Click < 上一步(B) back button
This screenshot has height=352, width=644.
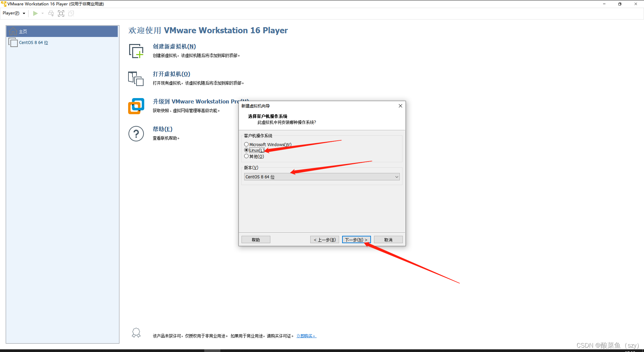pyautogui.click(x=325, y=240)
